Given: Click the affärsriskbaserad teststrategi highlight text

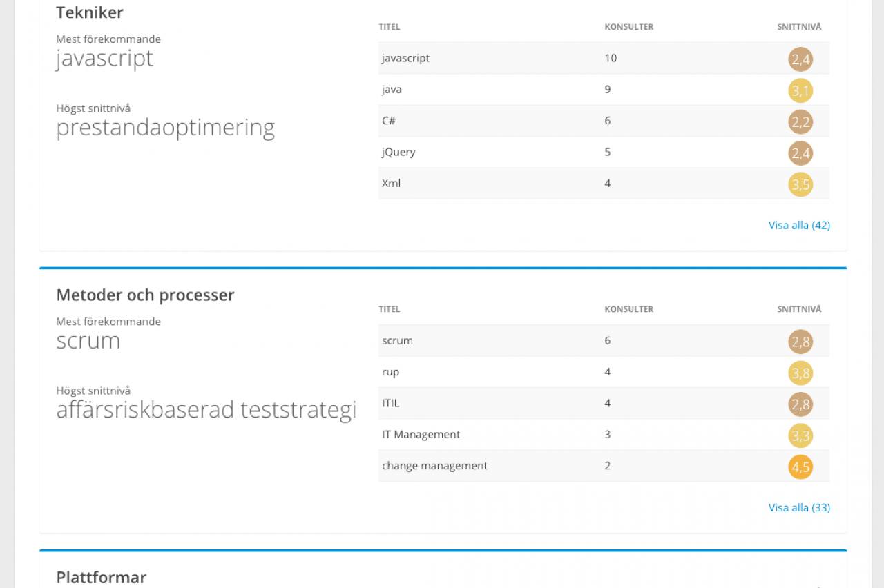Looking at the screenshot, I should pyautogui.click(x=206, y=410).
